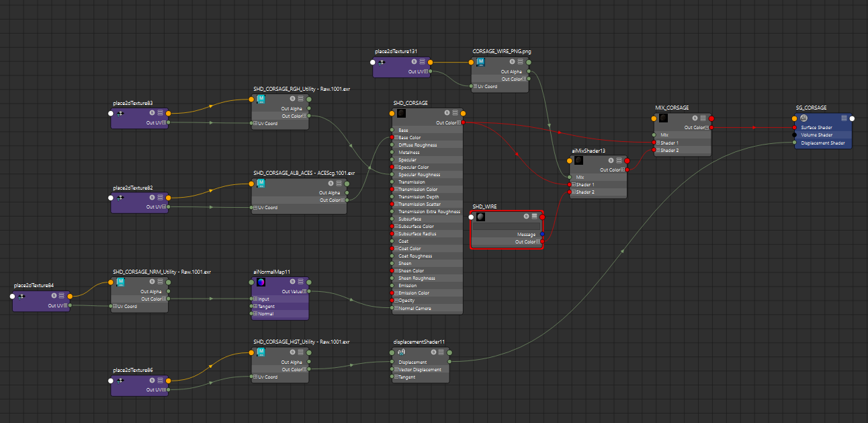
Task: Click the SHD_CORSAGE_ALB_ACES file texture icon
Action: pyautogui.click(x=261, y=183)
